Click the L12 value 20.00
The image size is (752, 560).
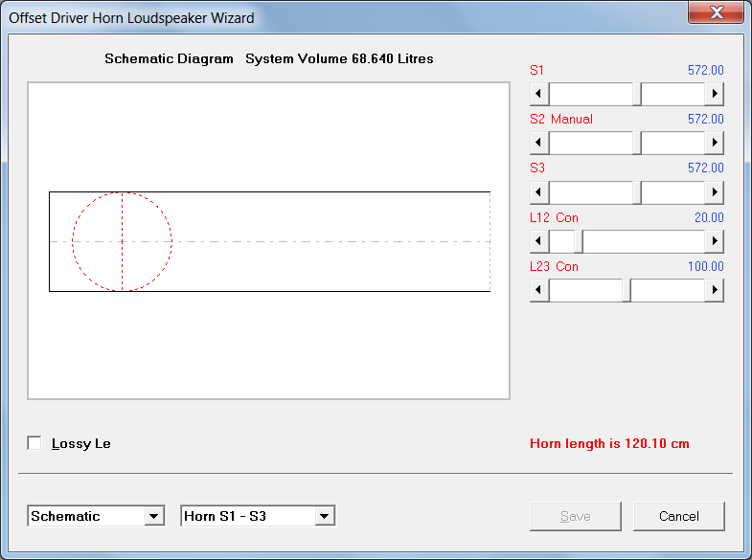click(x=709, y=217)
